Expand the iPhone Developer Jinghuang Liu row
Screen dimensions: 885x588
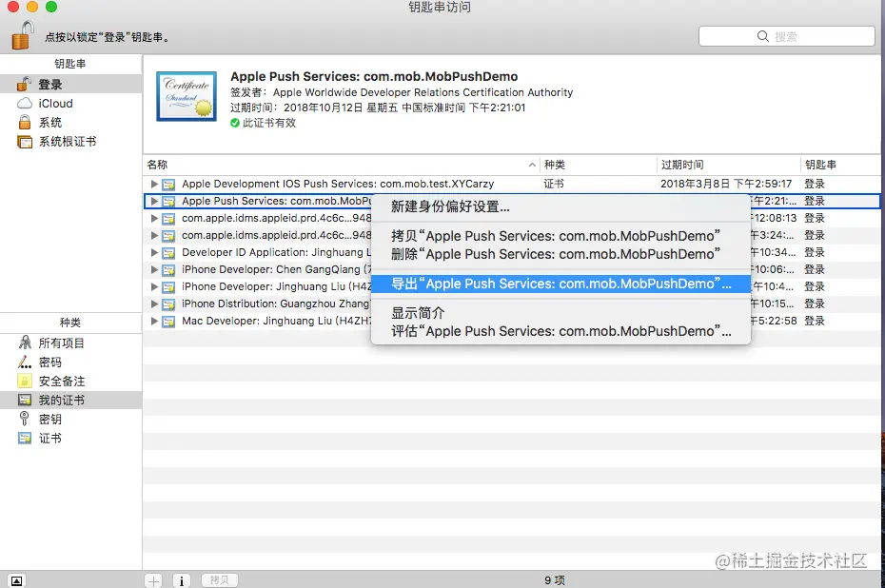[x=154, y=286]
